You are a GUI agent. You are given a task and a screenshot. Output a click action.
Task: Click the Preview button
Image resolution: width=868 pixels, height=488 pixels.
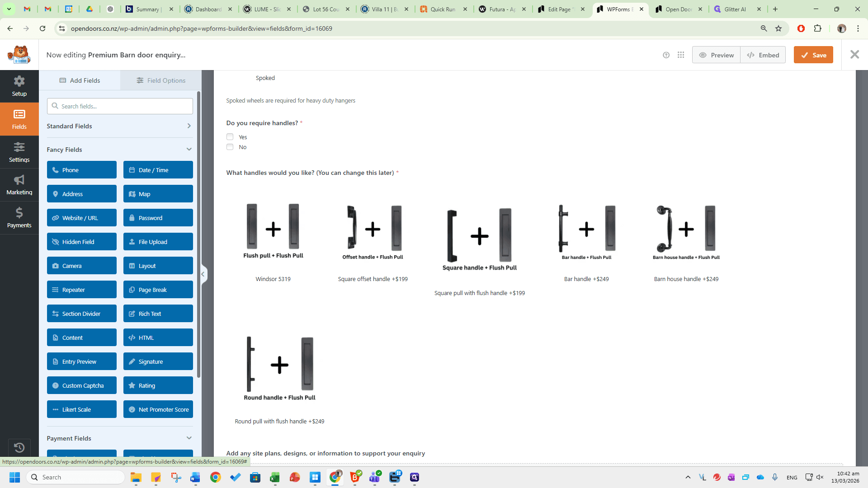click(x=716, y=55)
